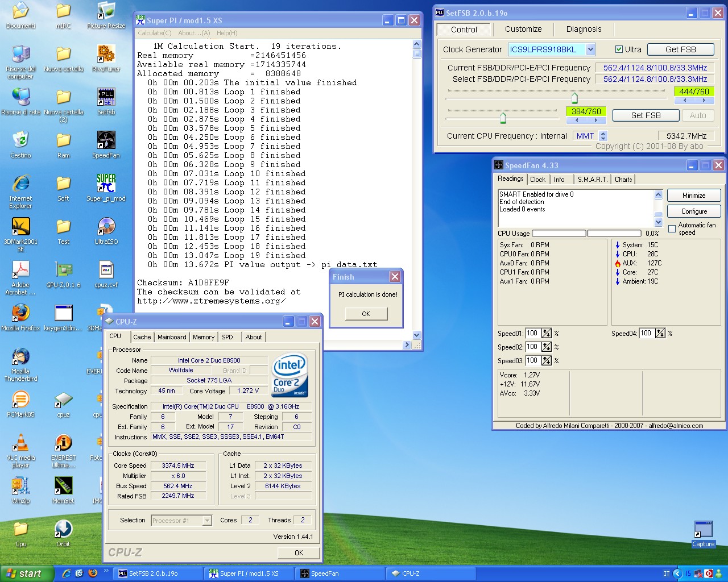This screenshot has width=728, height=582.
Task: Adjust the Speed04 spinner in SpeedFan
Action: tap(660, 334)
